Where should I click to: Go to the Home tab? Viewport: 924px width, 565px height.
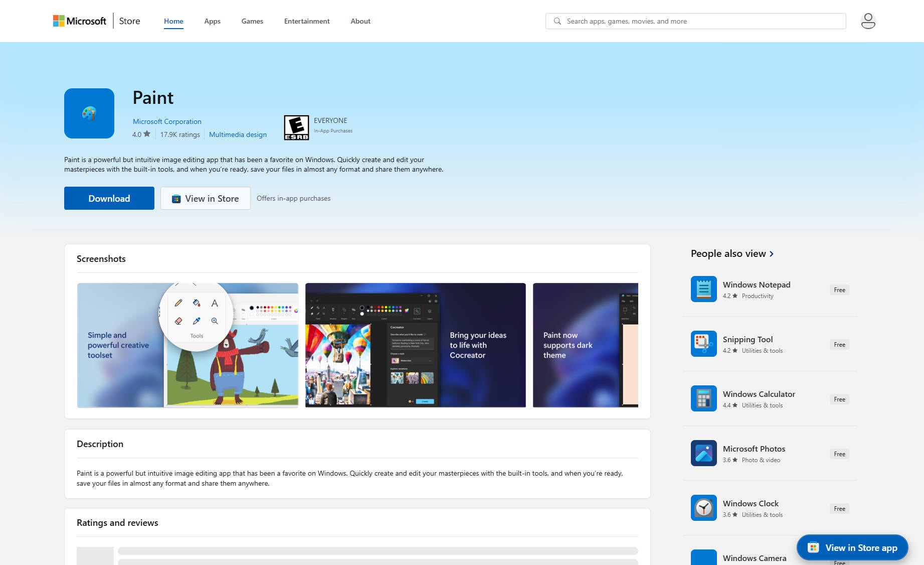coord(173,21)
